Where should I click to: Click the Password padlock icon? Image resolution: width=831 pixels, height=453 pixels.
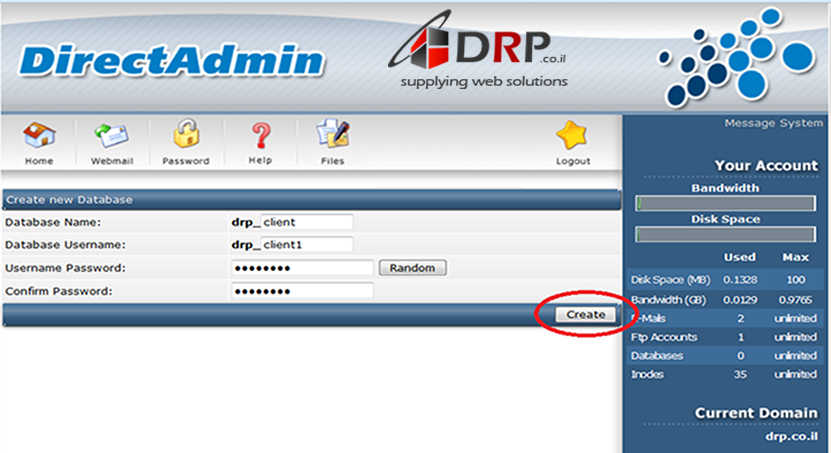[x=185, y=136]
